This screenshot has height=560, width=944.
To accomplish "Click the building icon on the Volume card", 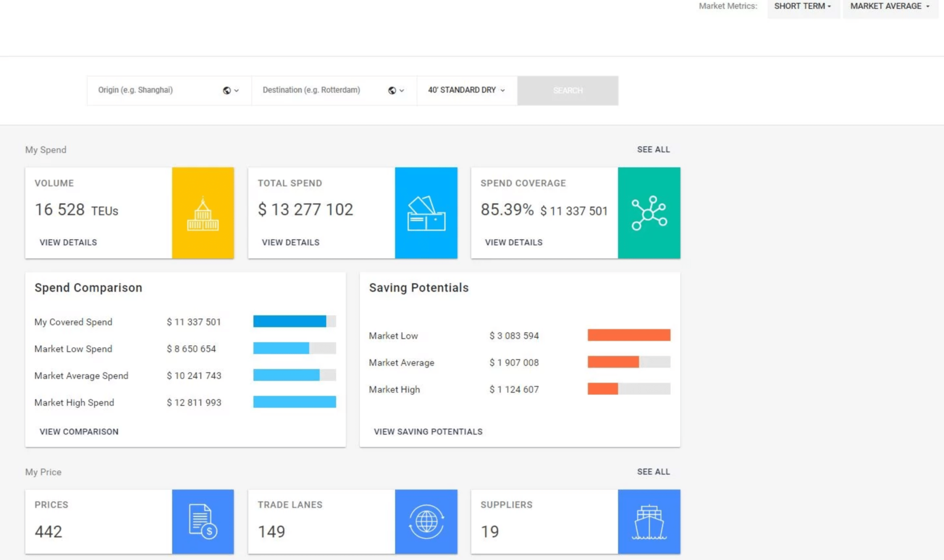I will (203, 212).
